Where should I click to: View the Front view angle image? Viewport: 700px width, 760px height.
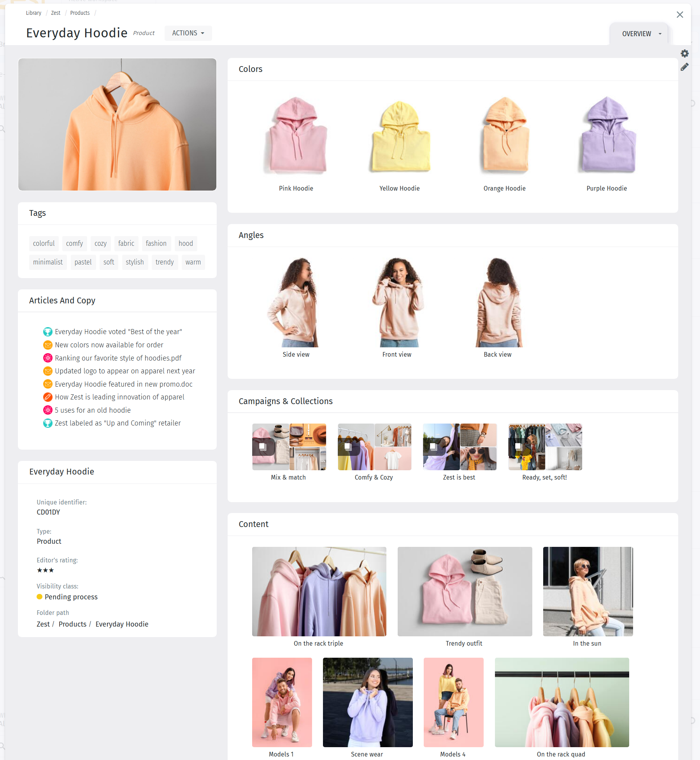(x=397, y=303)
